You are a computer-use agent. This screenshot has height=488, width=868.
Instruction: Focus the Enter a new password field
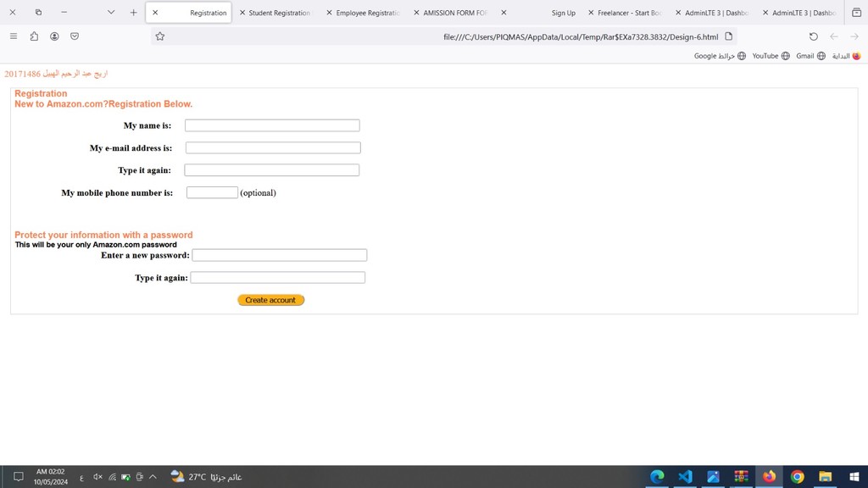coord(280,255)
